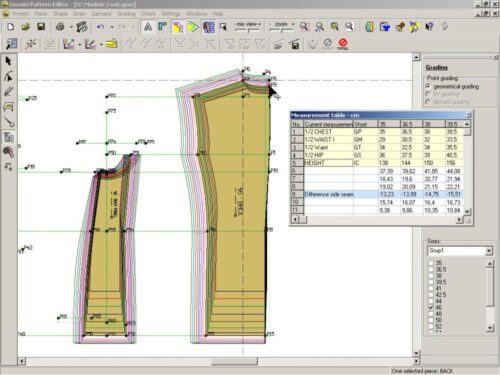Click the Undo arrow icon
This screenshot has height=375, width=500.
click(100, 27)
